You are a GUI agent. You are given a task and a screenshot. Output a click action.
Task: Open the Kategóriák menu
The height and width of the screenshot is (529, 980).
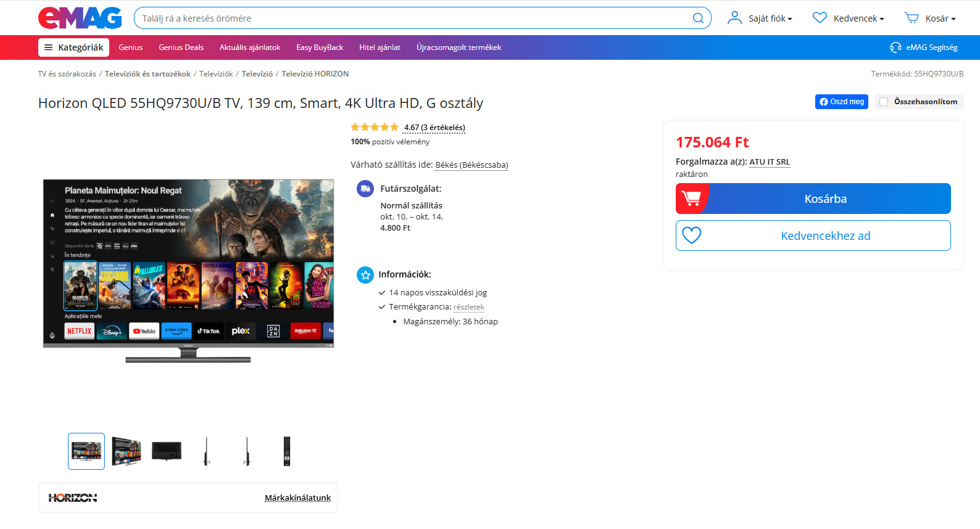click(x=73, y=47)
